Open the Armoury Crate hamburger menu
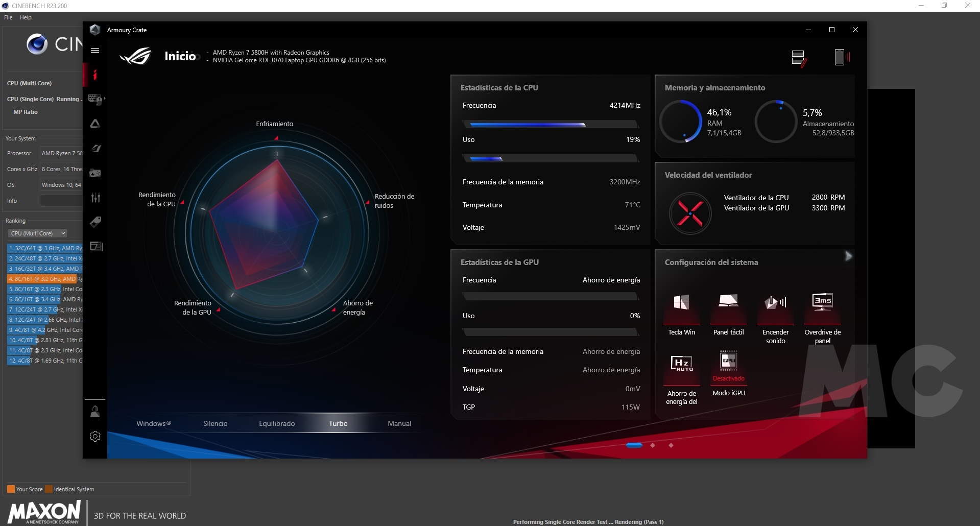 click(x=95, y=50)
